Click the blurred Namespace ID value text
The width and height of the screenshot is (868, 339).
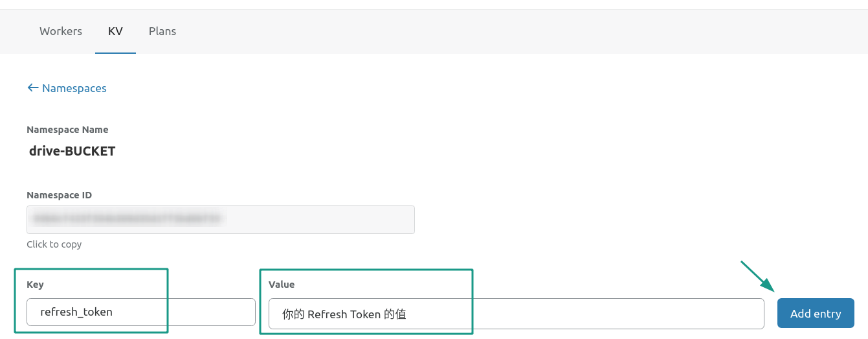pos(126,220)
